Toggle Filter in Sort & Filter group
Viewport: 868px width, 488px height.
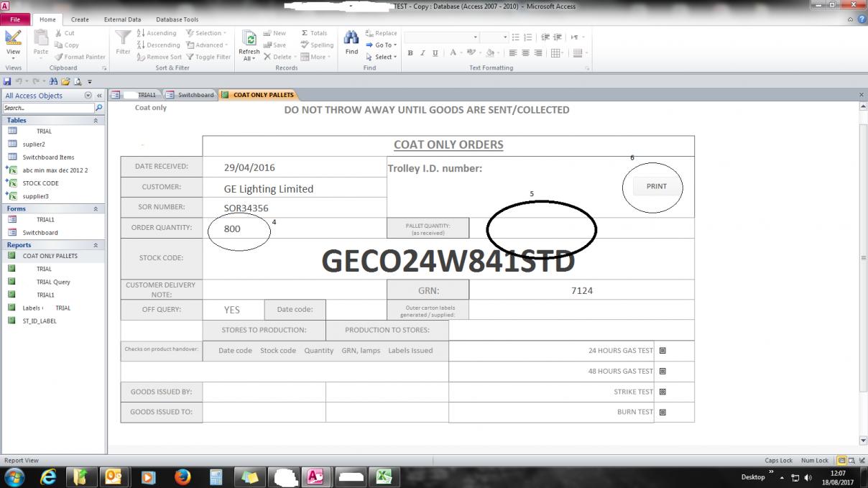pos(208,57)
